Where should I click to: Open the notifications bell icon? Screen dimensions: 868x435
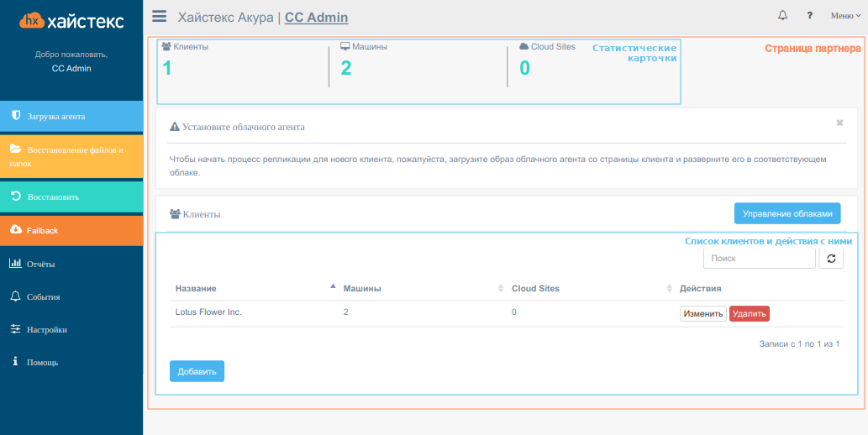[x=782, y=15]
